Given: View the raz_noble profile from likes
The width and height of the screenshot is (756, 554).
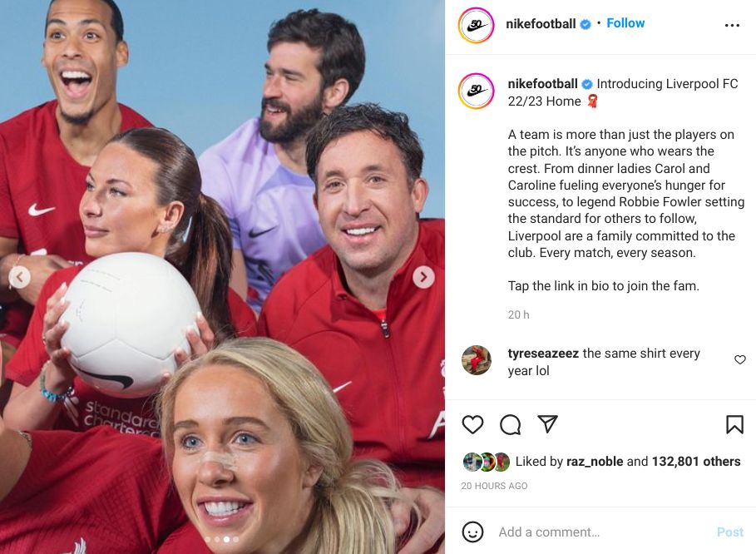Looking at the screenshot, I should 595,462.
